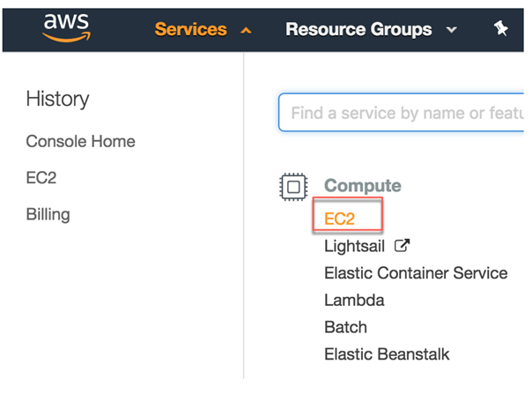The height and width of the screenshot is (401, 532).
Task: Focus the Find a service search field
Action: coord(405,113)
